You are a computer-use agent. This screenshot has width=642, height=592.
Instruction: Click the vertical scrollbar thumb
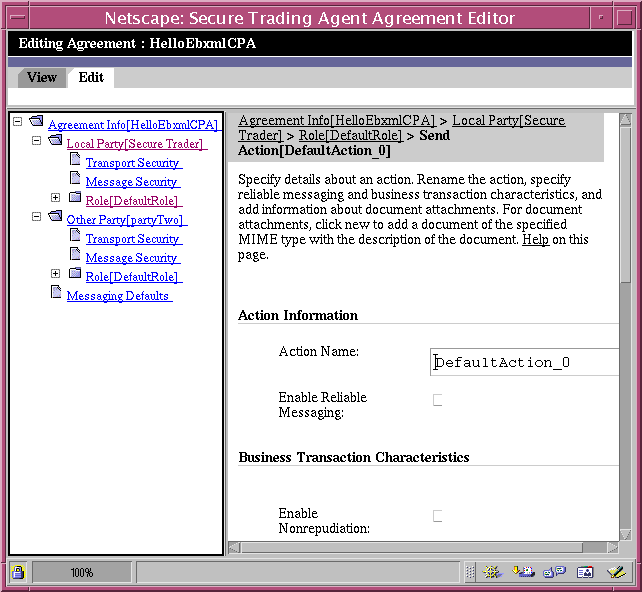coord(625,205)
